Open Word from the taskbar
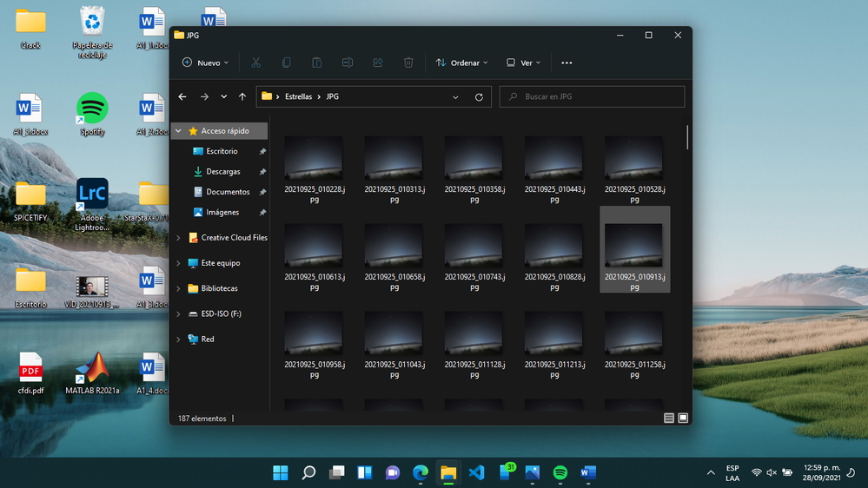Image resolution: width=868 pixels, height=488 pixels. pyautogui.click(x=588, y=472)
